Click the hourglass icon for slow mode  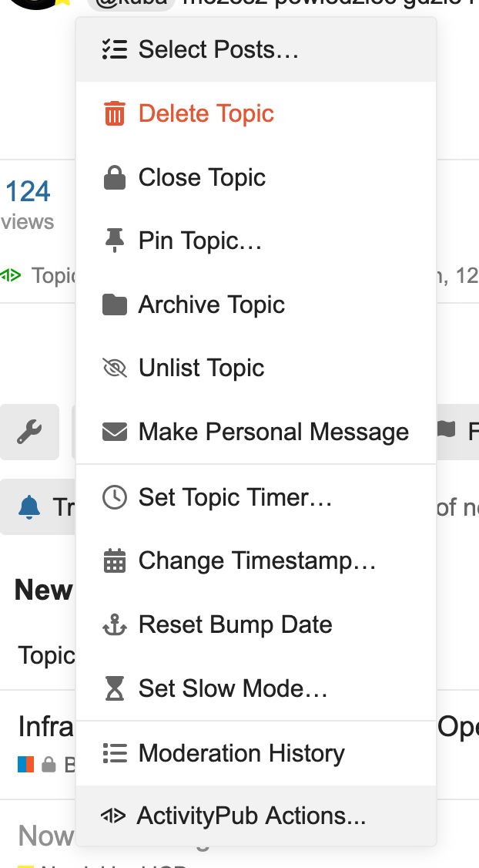(x=115, y=688)
